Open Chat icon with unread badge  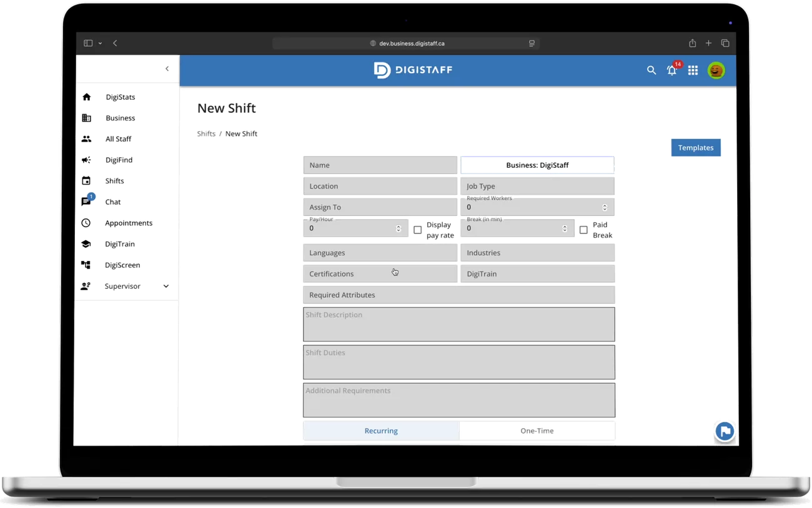87,201
